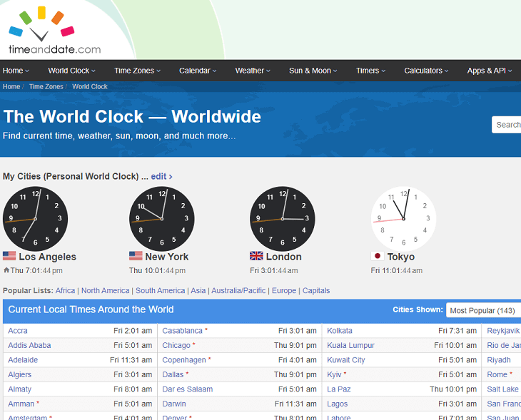
Task: Open the Kuwait City link
Action: pyautogui.click(x=346, y=360)
